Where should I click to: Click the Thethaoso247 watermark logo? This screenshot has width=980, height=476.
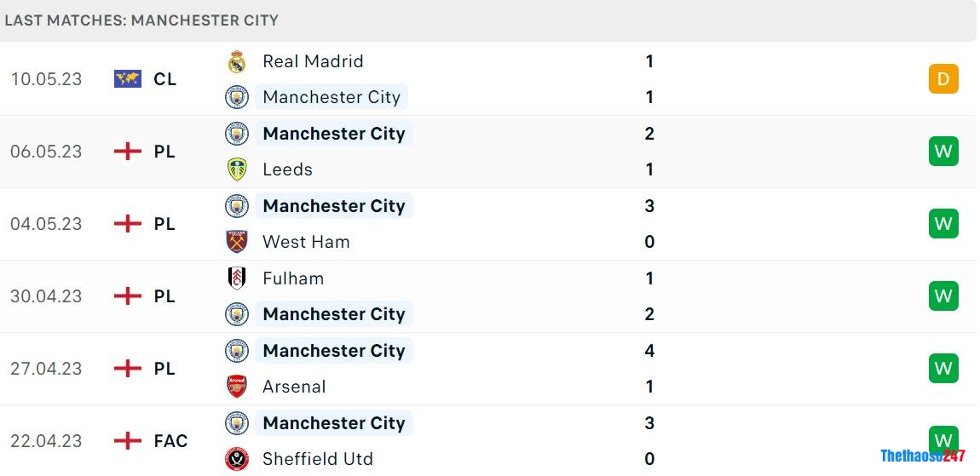click(922, 456)
